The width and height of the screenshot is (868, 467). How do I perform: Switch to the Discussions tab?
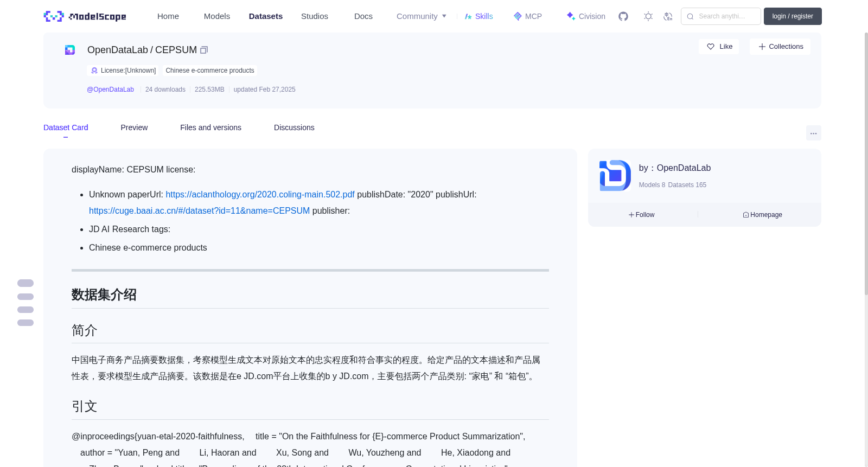pos(294,127)
